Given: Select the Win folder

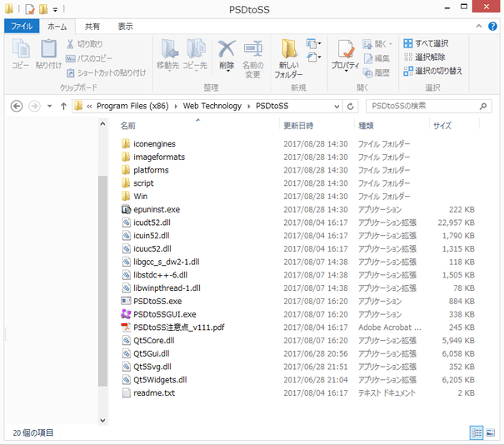Looking at the screenshot, I should tap(297, 197).
